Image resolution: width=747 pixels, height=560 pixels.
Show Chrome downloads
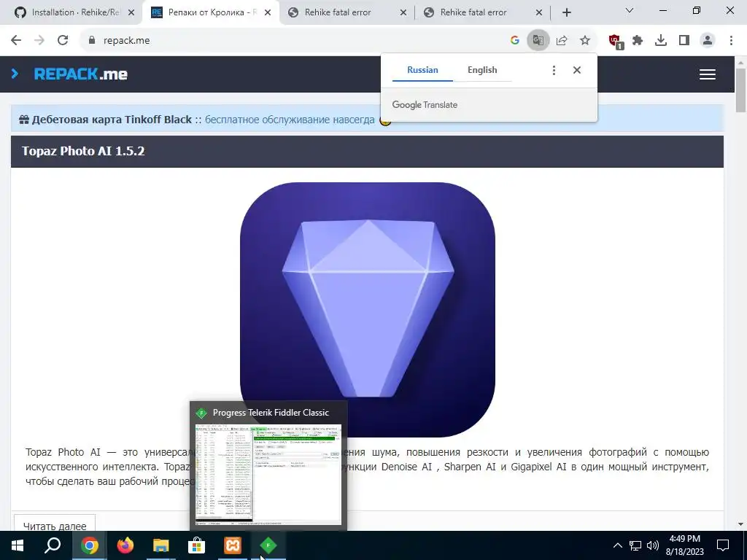661,41
